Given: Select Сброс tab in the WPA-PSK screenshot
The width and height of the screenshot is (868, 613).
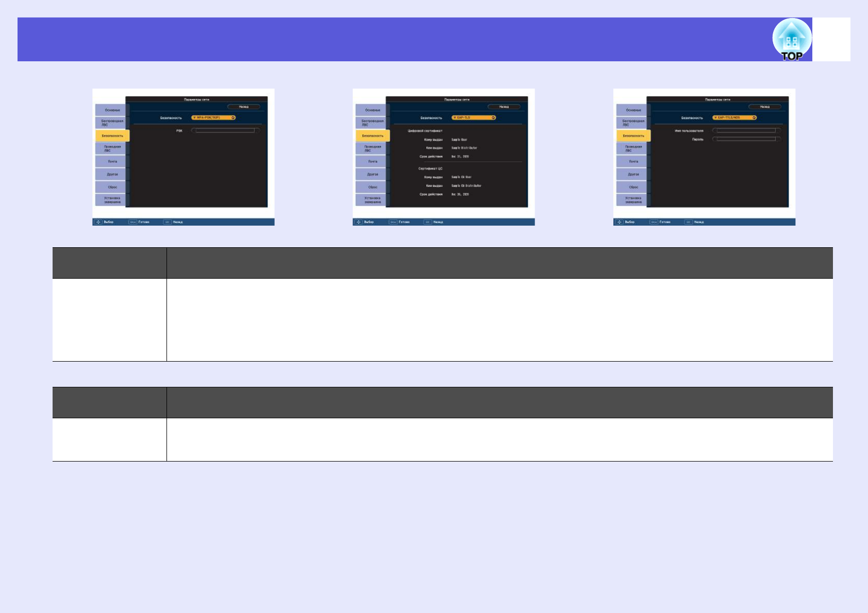Looking at the screenshot, I should pyautogui.click(x=111, y=187).
